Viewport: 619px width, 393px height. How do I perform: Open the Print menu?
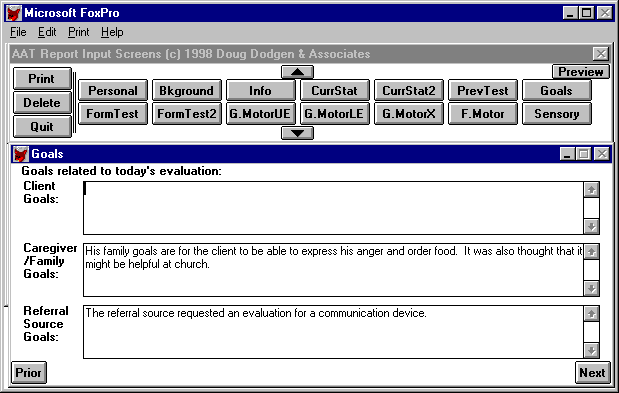pyautogui.click(x=79, y=32)
